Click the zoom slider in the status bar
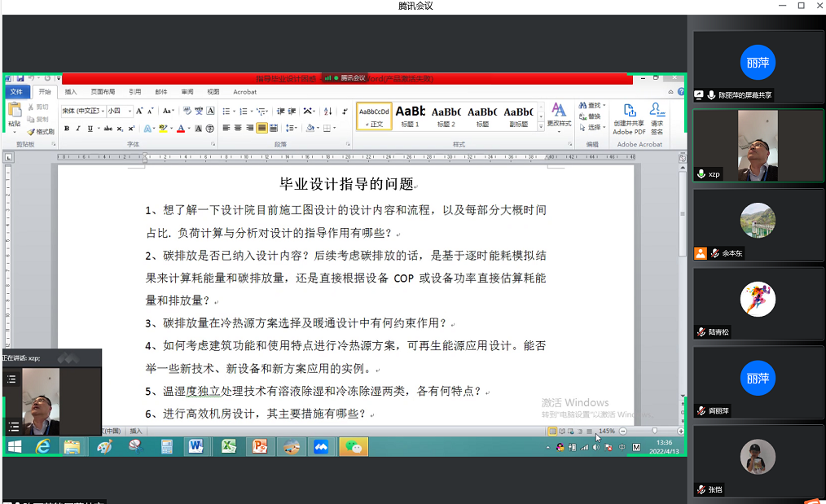 coord(654,431)
